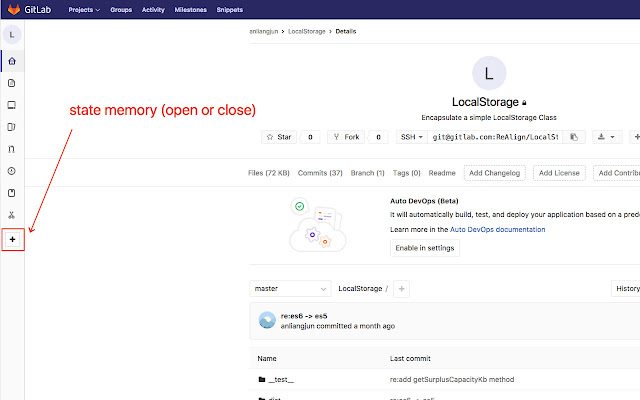This screenshot has width=640, height=400.
Task: Open the Branch (1) link
Action: 367,173
